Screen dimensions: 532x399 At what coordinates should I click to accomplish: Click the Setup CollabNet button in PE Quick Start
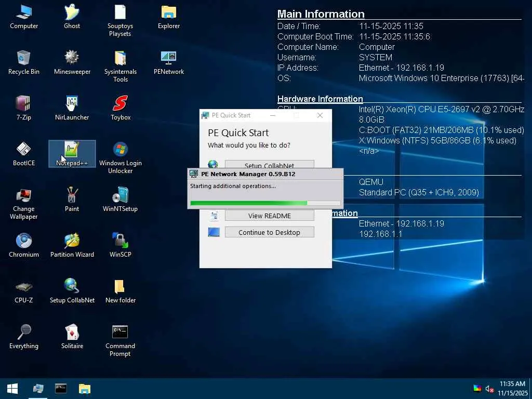270,164
